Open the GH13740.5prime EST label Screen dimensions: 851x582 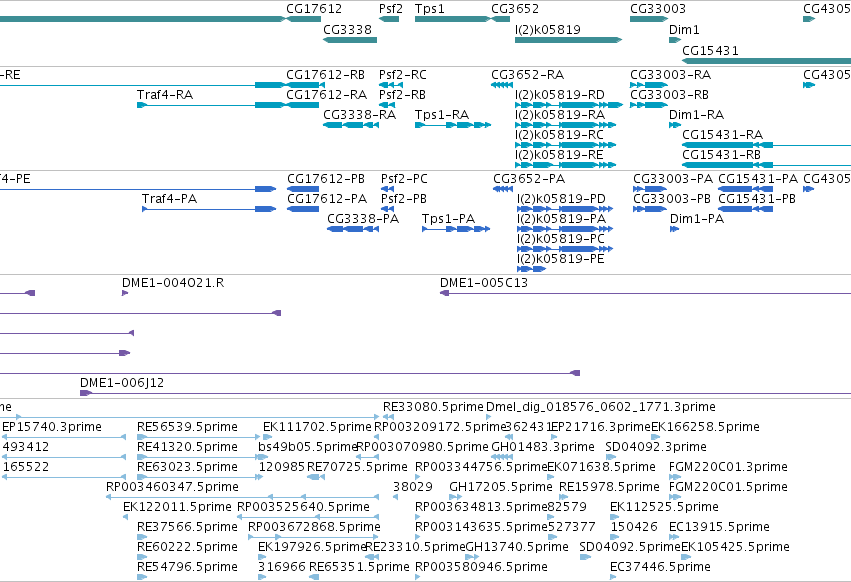[x=517, y=547]
